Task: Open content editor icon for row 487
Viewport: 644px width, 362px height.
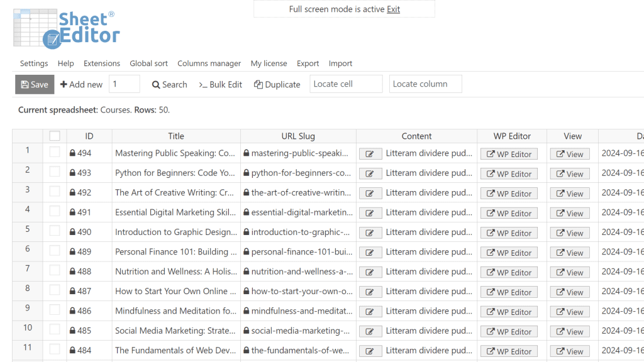Action: [x=370, y=292]
